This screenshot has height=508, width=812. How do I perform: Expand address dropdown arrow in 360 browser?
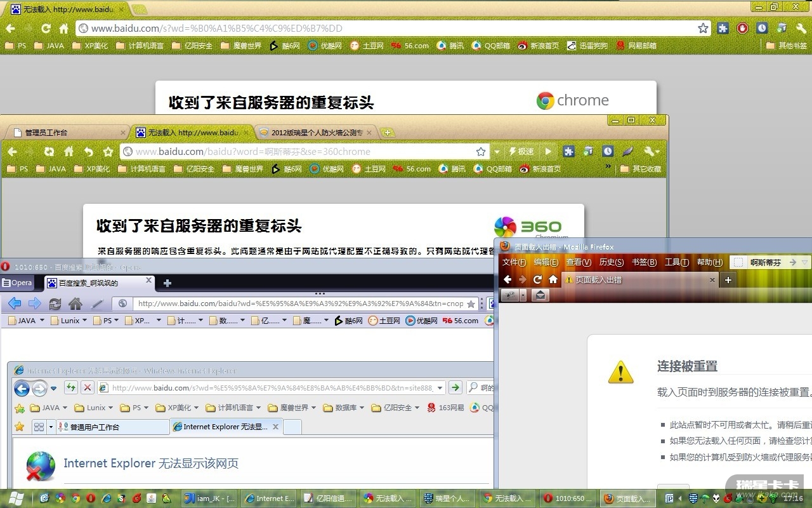[497, 152]
